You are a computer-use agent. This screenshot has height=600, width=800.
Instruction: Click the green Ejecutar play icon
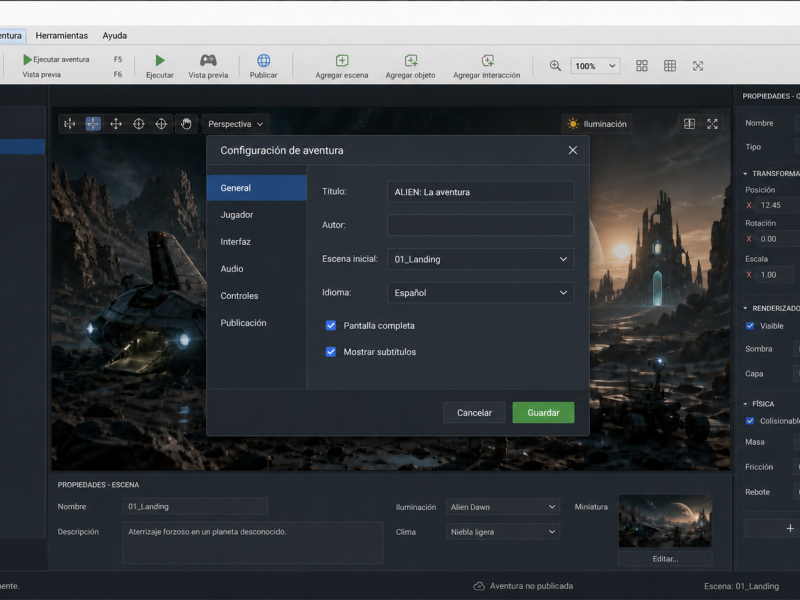[x=160, y=61]
